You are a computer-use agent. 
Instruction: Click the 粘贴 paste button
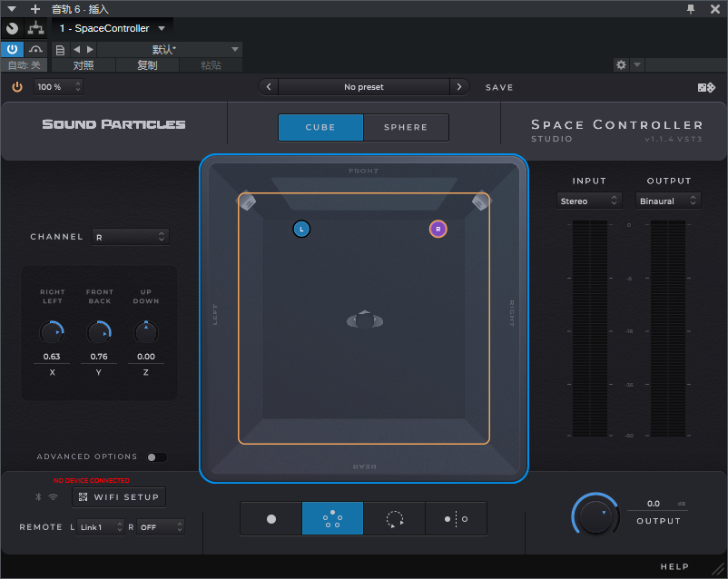coord(211,65)
